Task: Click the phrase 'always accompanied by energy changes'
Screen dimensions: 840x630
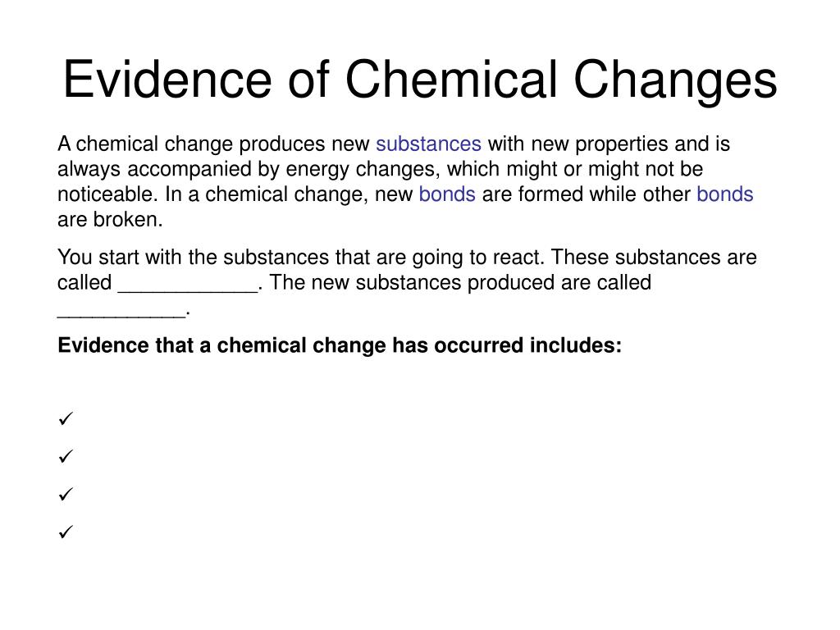Action: (249, 169)
